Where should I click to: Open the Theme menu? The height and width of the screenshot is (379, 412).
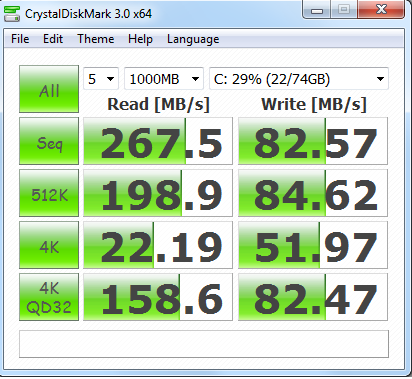(96, 39)
